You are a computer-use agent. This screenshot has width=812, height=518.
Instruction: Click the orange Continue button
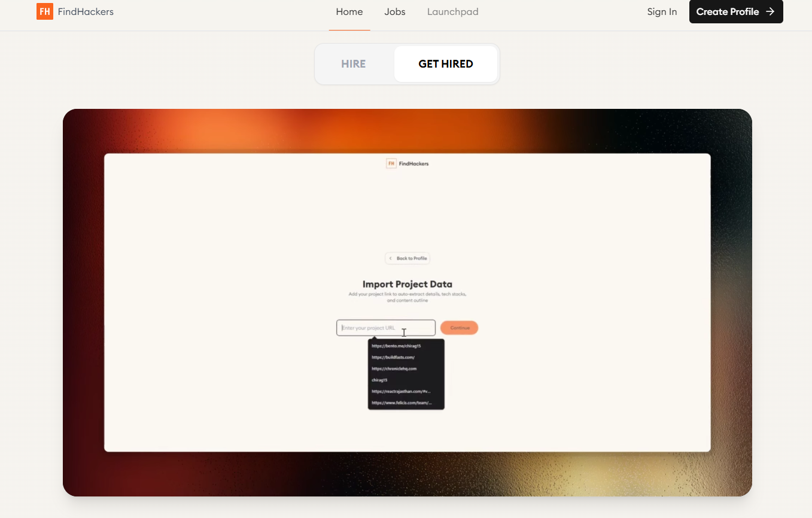point(460,328)
